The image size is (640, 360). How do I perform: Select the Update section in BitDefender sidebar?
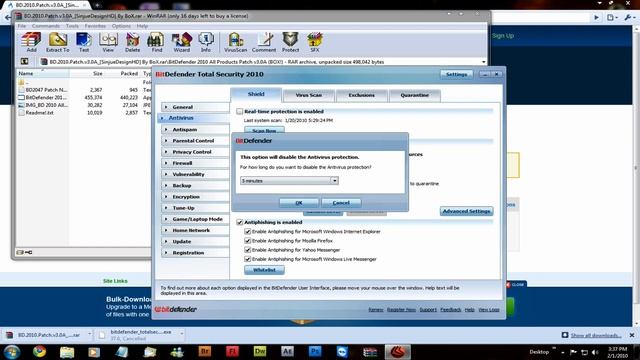tap(195, 242)
